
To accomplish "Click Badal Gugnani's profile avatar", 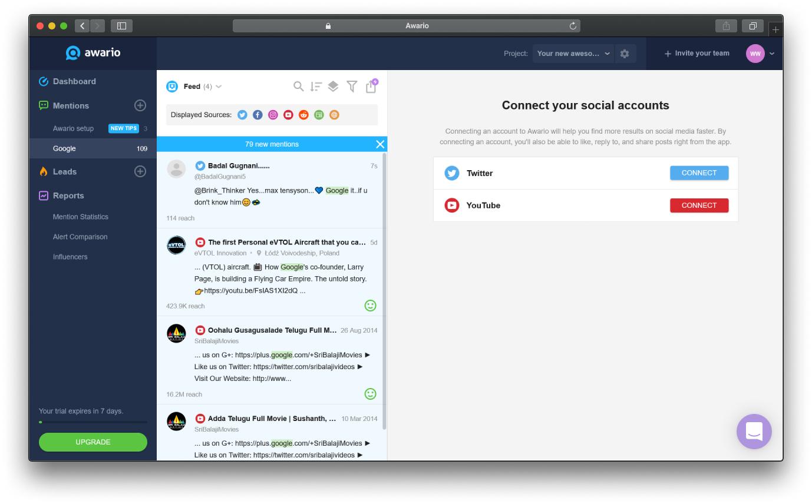I will [176, 169].
